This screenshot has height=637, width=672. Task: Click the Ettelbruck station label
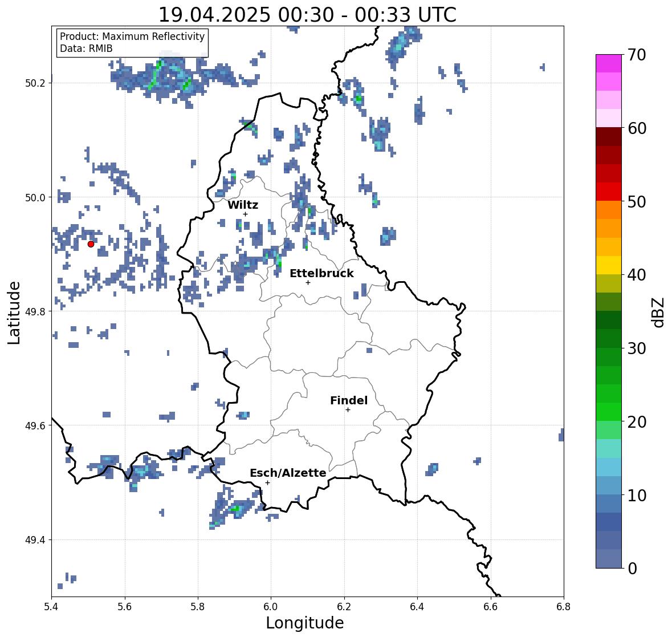coord(322,273)
